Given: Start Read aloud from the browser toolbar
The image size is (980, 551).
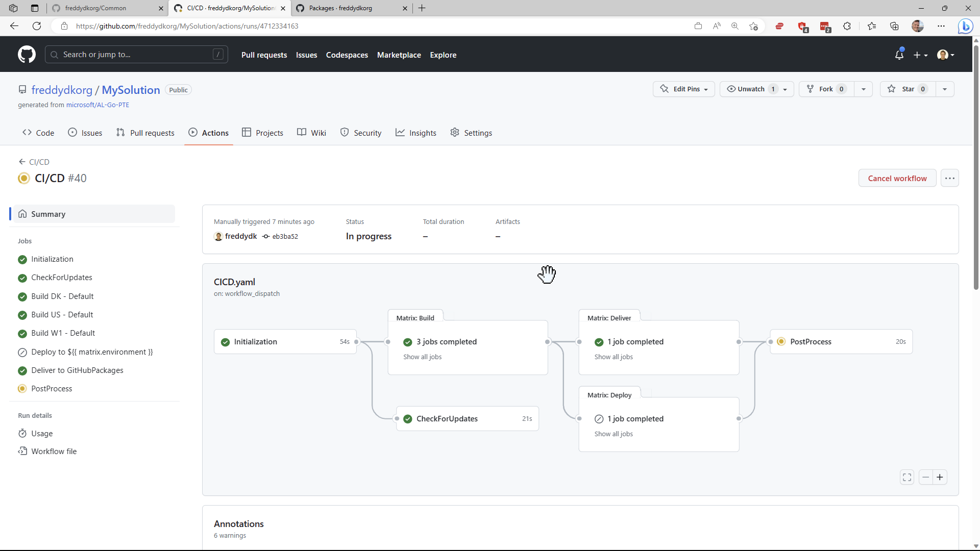Looking at the screenshot, I should coord(717,26).
